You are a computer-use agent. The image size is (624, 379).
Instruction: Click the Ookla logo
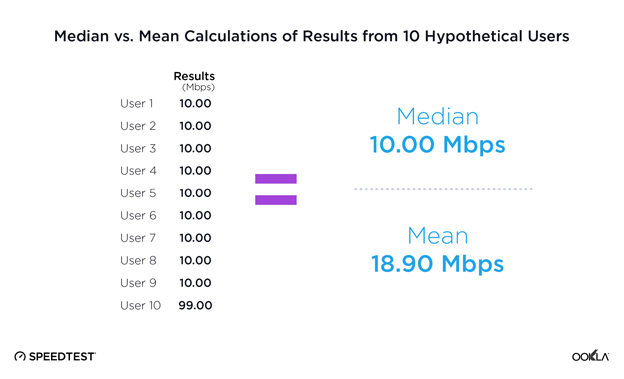[x=590, y=356]
